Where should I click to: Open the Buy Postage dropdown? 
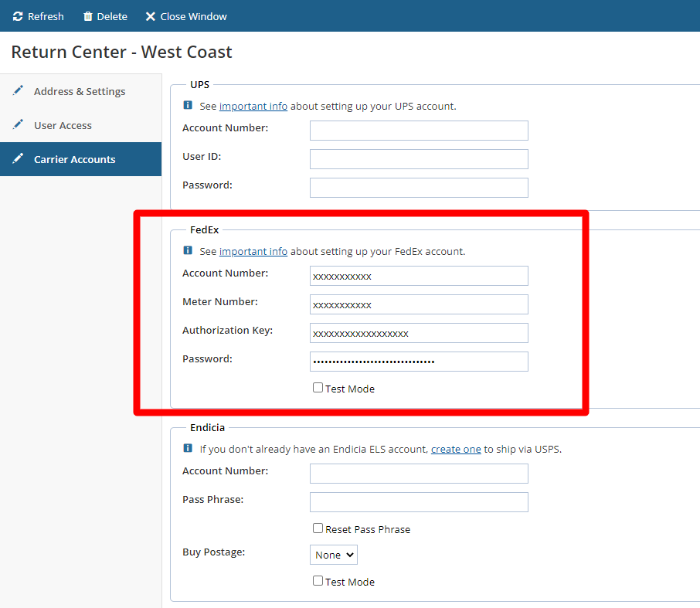tap(334, 555)
